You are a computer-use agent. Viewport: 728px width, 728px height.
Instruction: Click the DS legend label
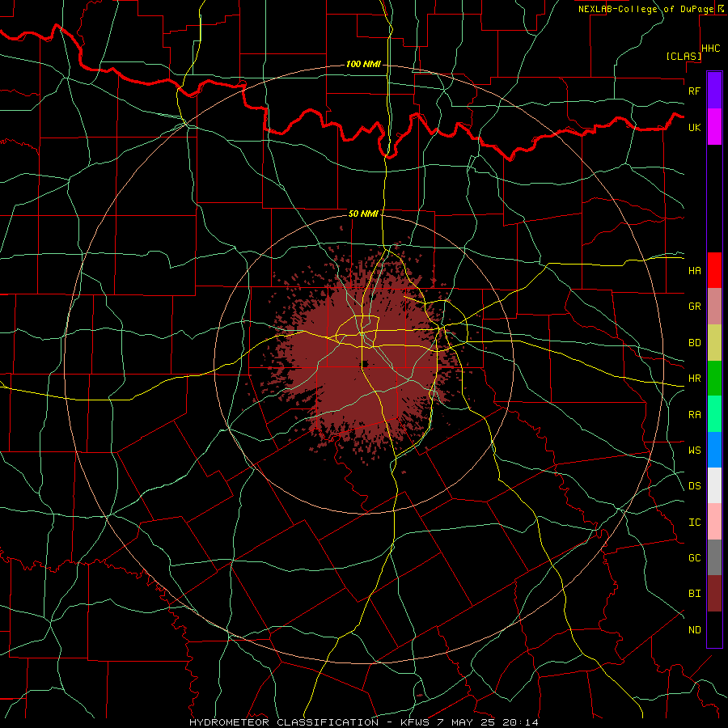[694, 486]
